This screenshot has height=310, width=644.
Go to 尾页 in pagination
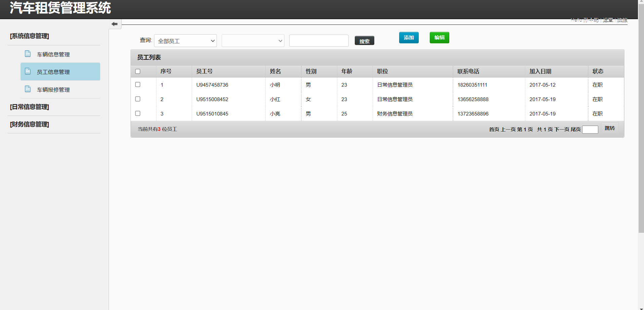pos(576,129)
